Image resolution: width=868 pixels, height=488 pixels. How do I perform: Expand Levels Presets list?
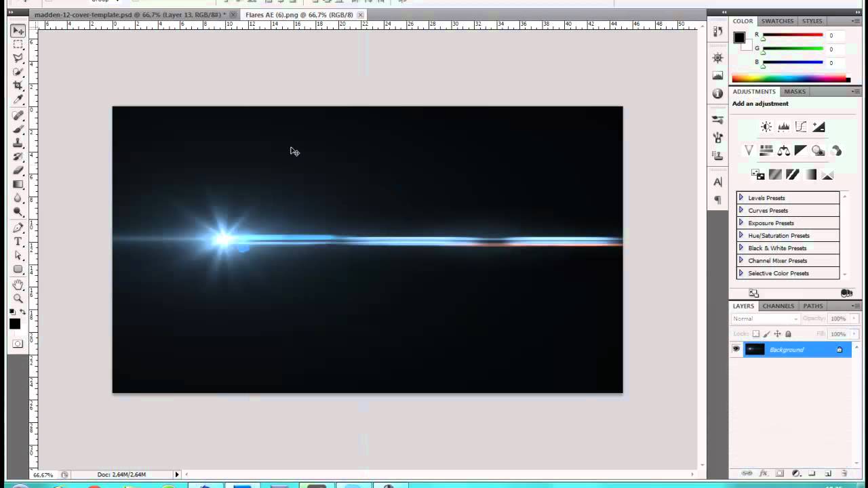(x=741, y=198)
